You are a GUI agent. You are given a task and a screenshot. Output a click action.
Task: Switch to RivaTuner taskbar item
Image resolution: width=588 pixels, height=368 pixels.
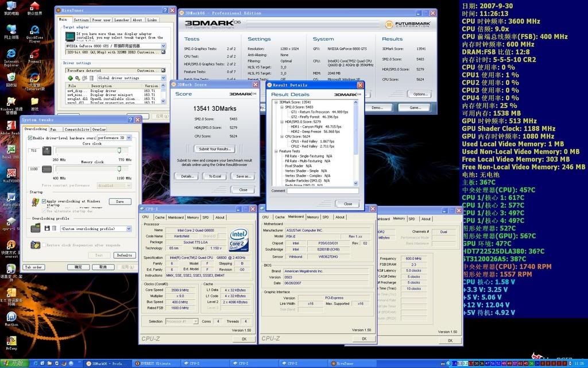(351, 363)
